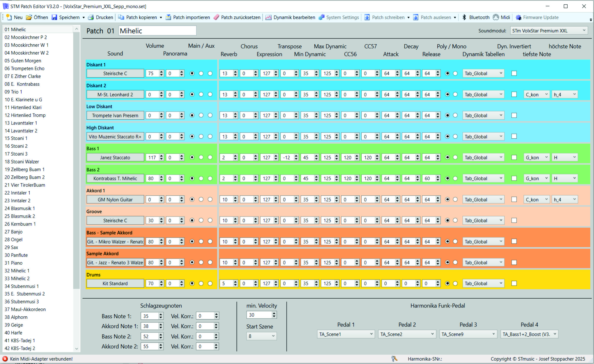
Task: Toggle Drums Dyn. Invertiert checkbox
Action: coord(514,283)
